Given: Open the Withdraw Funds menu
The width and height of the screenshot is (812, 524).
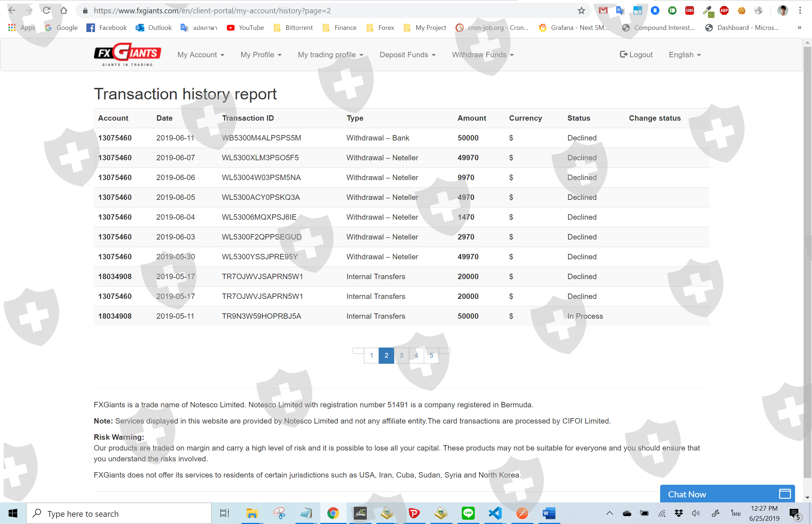Looking at the screenshot, I should (483, 55).
